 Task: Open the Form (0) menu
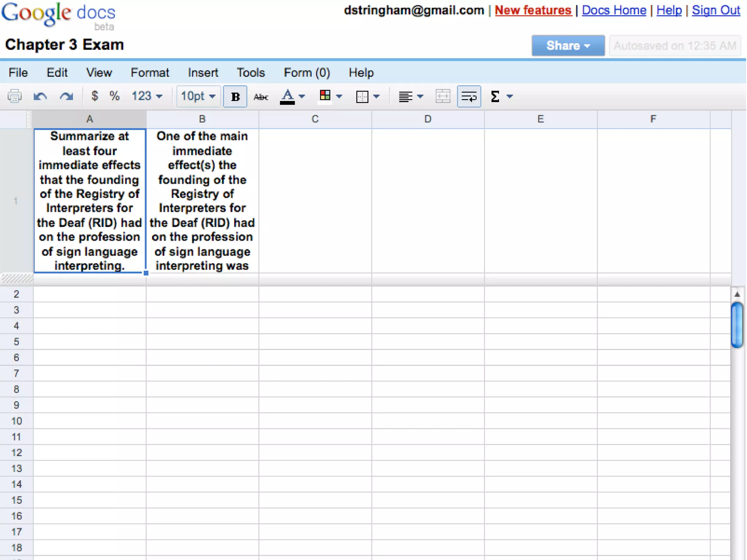coord(306,73)
